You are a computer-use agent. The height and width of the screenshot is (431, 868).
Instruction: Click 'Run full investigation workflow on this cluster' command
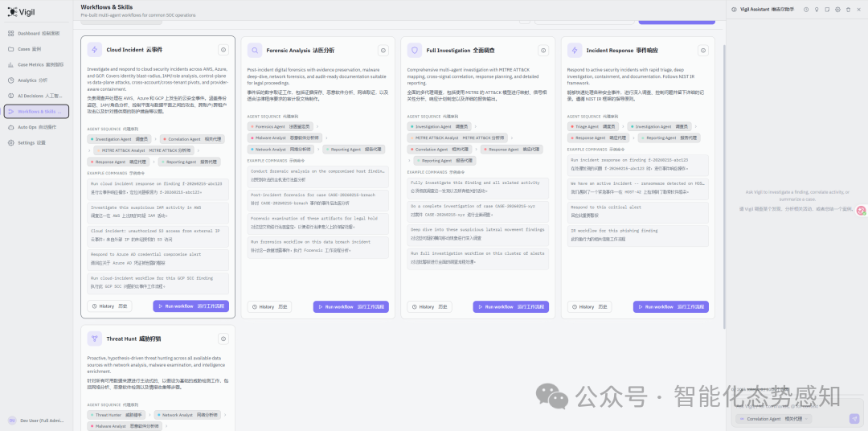[477, 259]
